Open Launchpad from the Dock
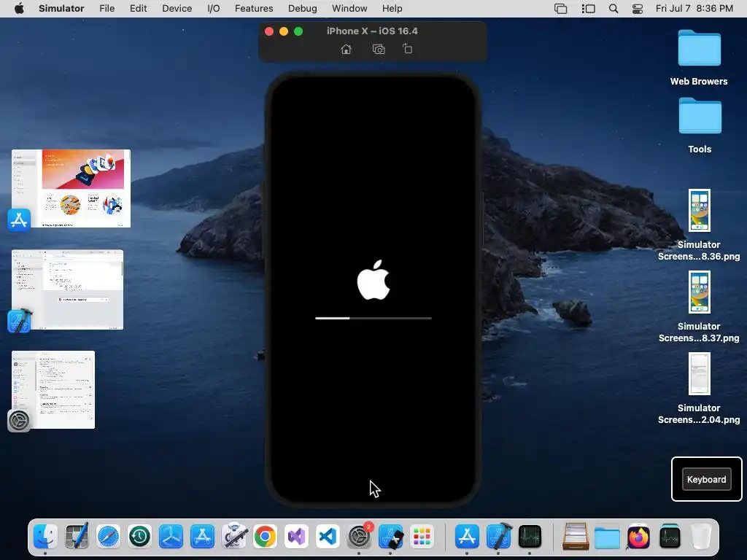Image resolution: width=747 pixels, height=560 pixels. point(422,537)
